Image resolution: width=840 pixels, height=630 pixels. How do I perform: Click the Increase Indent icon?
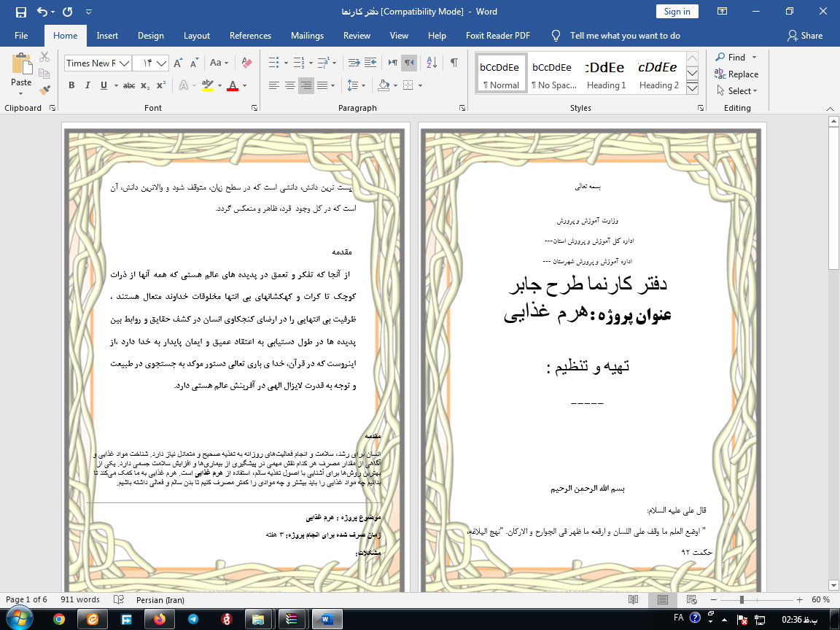click(x=370, y=63)
